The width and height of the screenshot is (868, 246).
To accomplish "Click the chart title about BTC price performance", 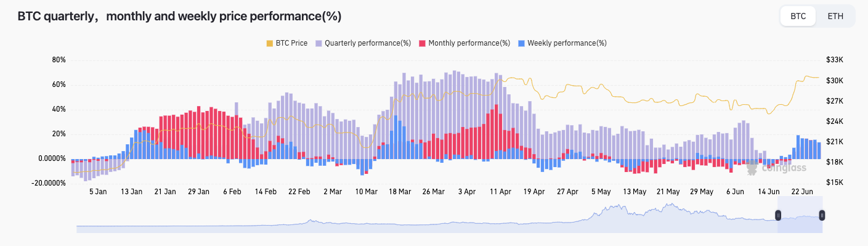I will [x=179, y=17].
